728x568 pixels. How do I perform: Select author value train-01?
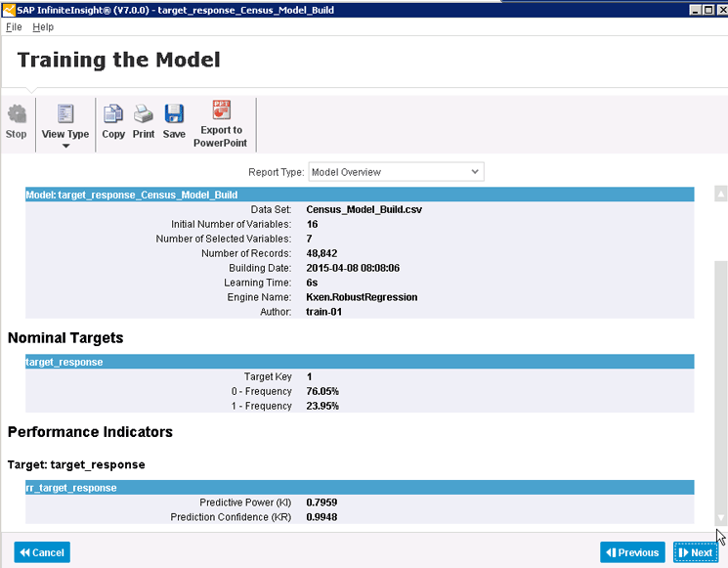[x=324, y=312]
